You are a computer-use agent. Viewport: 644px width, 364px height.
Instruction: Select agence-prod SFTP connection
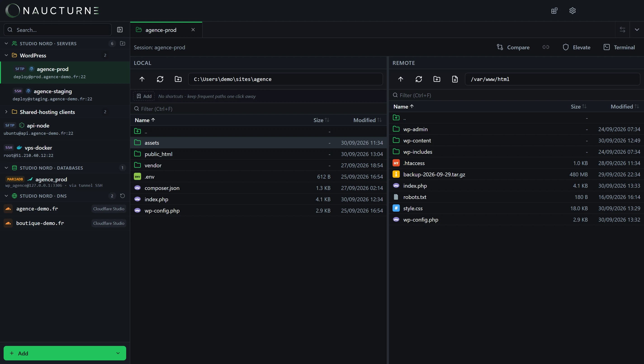(x=65, y=73)
